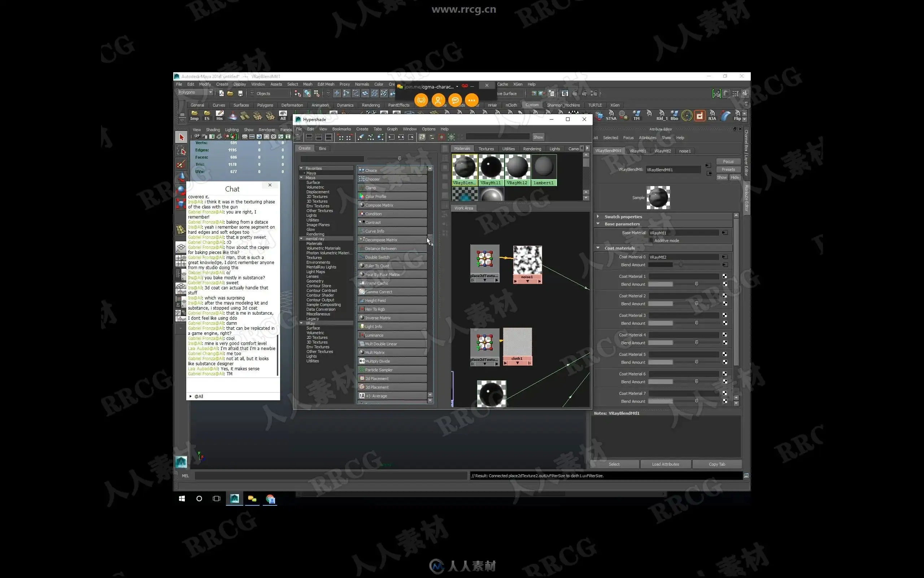Screen dimensions: 924x578
Task: Toggle map button beside Coat Material 3
Action: pyautogui.click(x=725, y=315)
